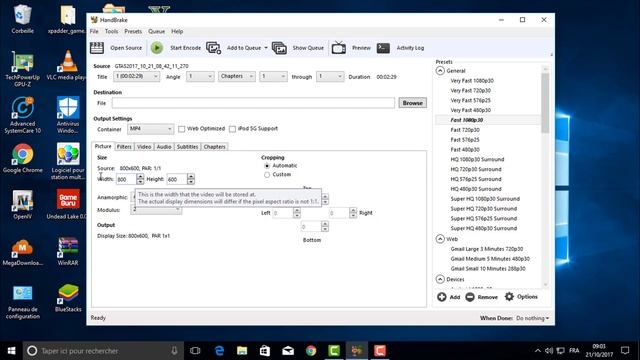Viewport: 640px width, 360px height.
Task: Enable the Web Optimized checkbox
Action: (x=182, y=129)
